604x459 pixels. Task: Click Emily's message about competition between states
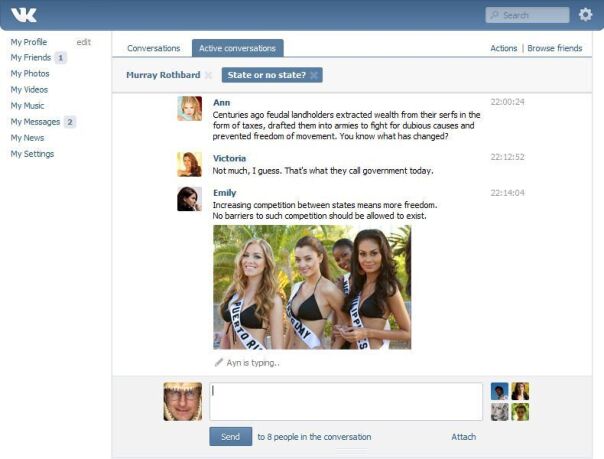pos(325,210)
